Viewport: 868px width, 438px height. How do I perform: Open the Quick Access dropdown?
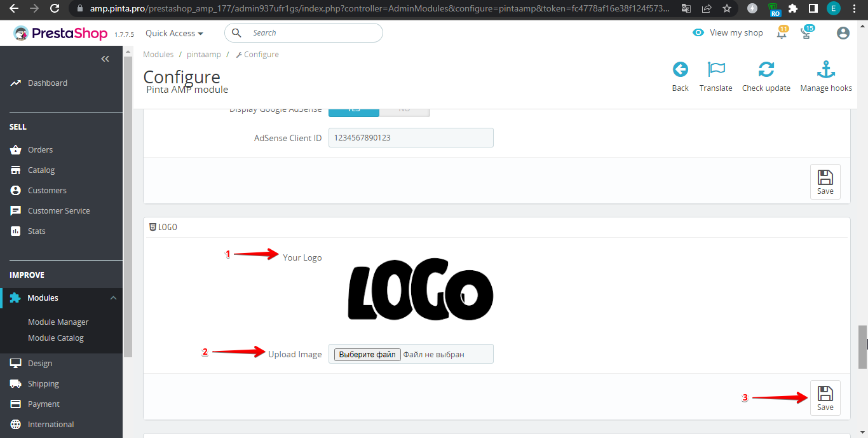click(174, 33)
